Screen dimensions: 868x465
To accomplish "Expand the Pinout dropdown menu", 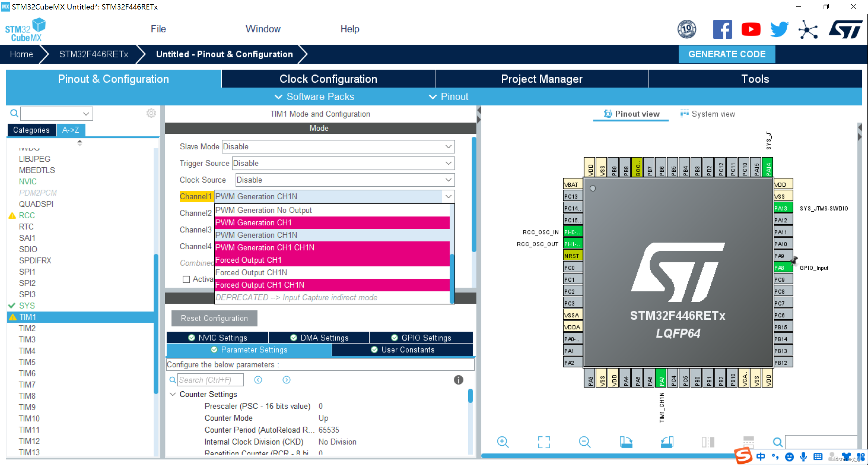I will point(448,97).
